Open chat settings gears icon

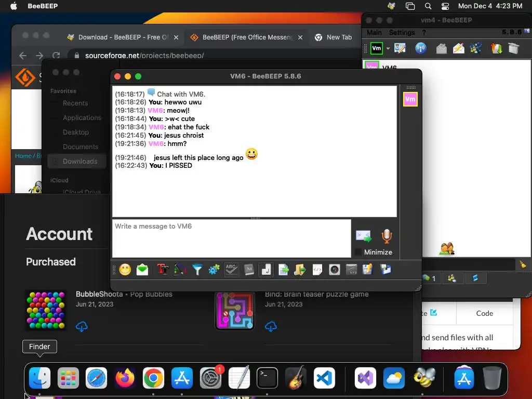214,270
